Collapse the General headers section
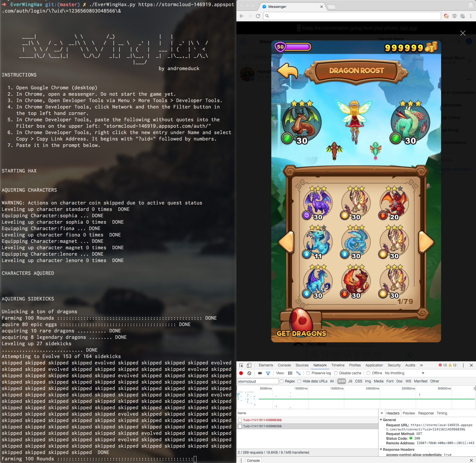Screen dimensions: 476x463 [x=381, y=420]
